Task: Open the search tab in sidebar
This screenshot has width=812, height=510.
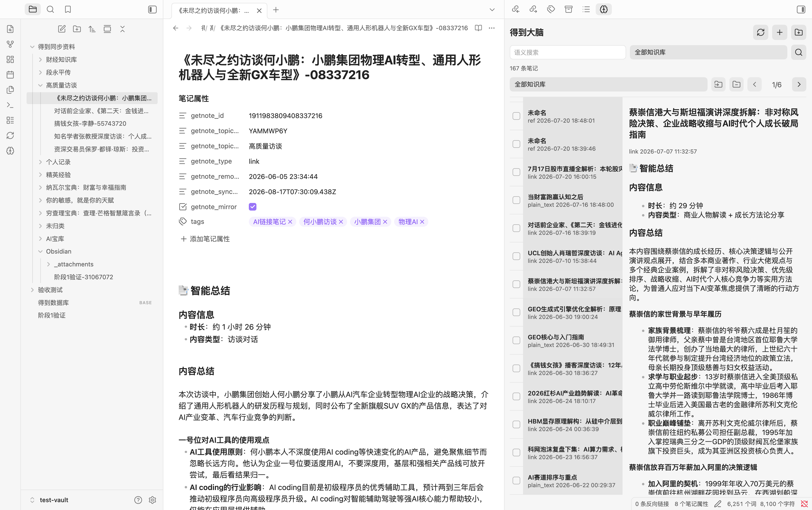Action: point(50,10)
